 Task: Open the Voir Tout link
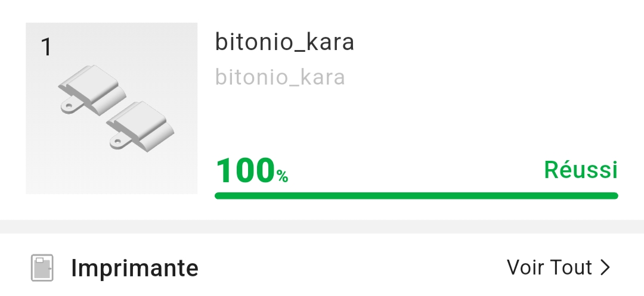point(549,267)
